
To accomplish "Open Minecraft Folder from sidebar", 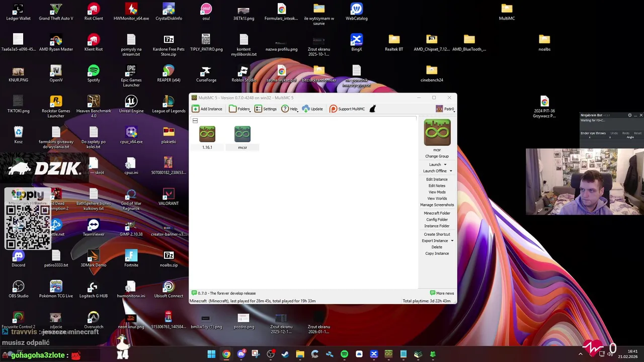I will click(x=437, y=213).
